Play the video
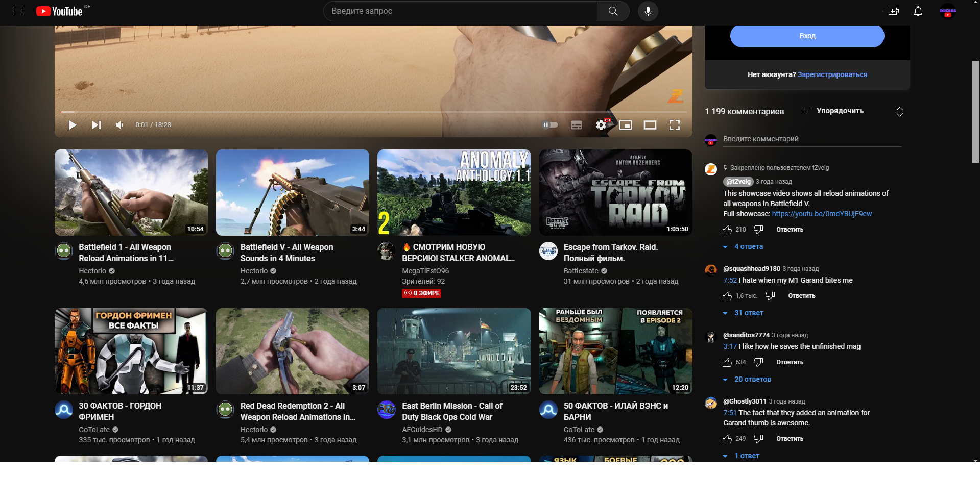 72,125
